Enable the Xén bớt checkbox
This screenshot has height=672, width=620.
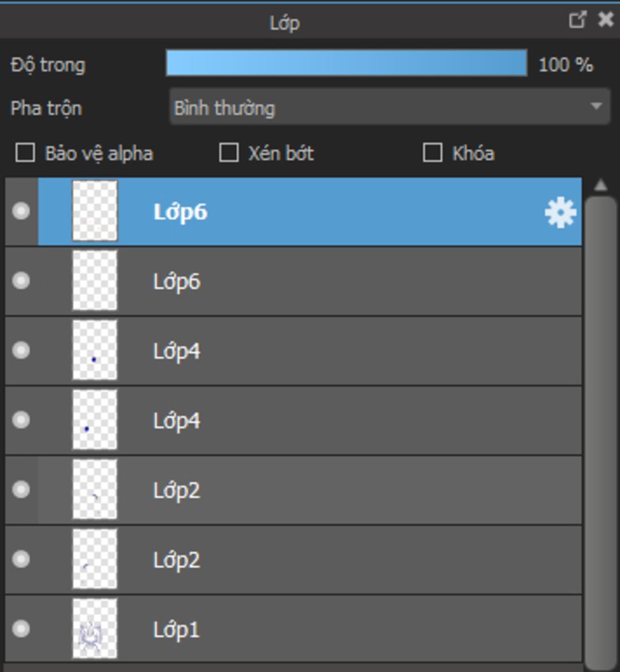tap(229, 153)
